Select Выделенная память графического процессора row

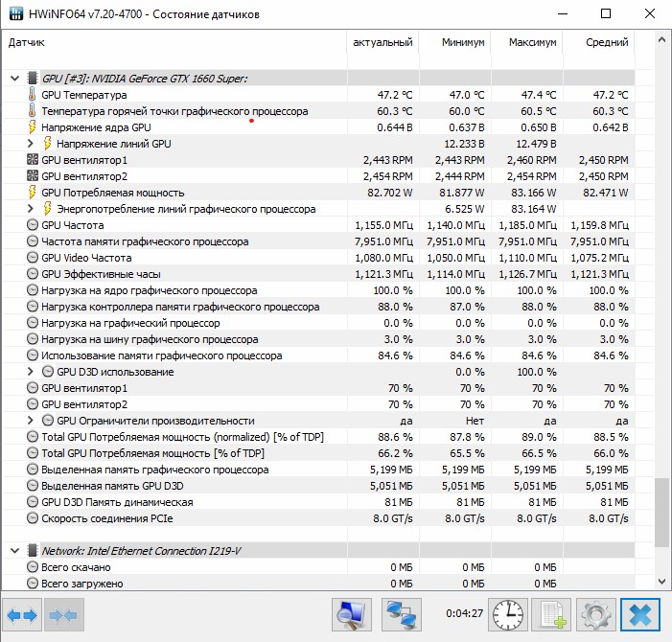pyautogui.click(x=318, y=470)
